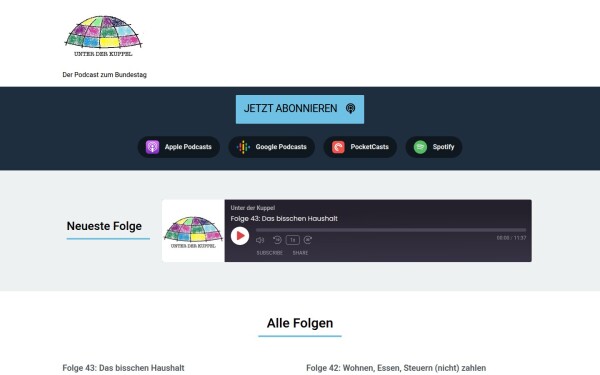The height and width of the screenshot is (375, 600).
Task: Click the PocketCasts red icon
Action: [x=338, y=147]
